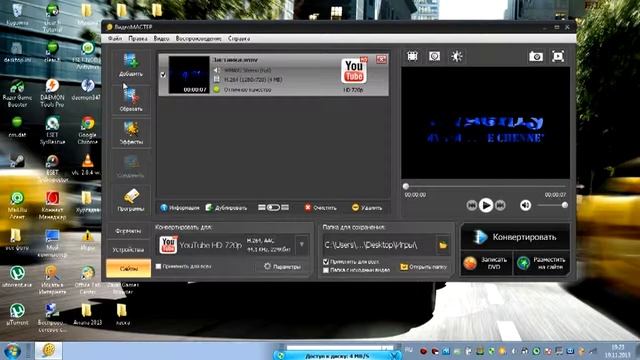Click the taskbar clock
This screenshot has height=360, width=640.
(x=618, y=351)
